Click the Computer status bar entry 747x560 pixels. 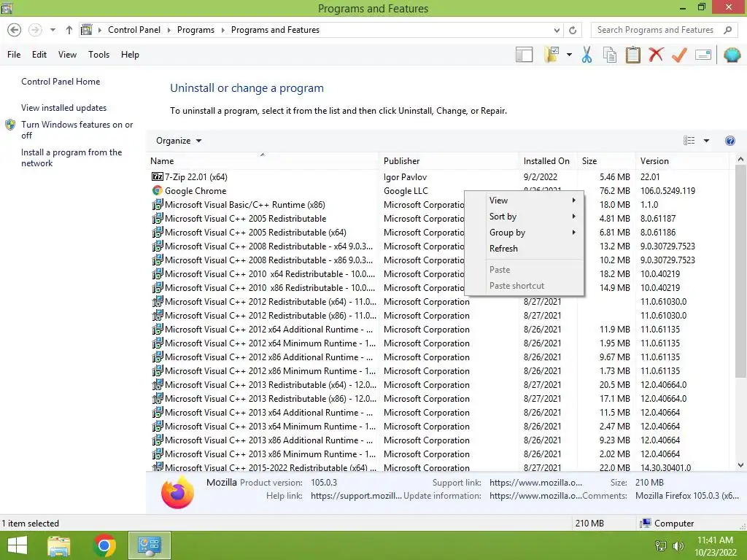[x=667, y=524]
